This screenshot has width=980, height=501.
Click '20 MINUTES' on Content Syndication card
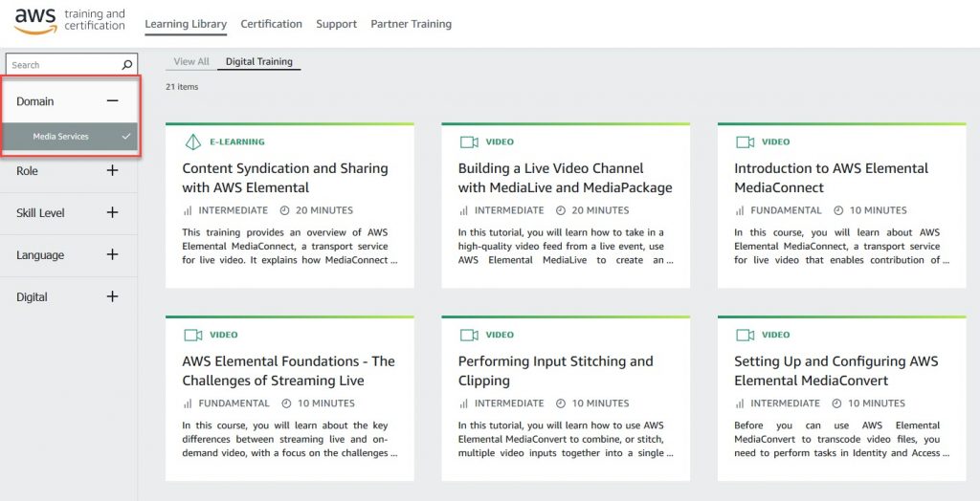323,210
